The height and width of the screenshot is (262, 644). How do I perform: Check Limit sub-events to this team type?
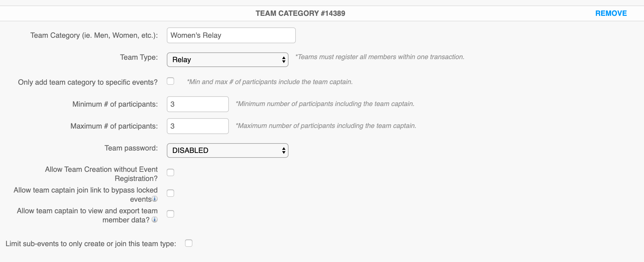coord(189,243)
